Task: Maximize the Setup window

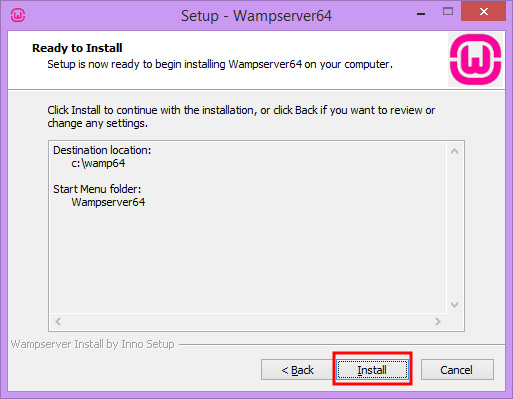Action: click(x=448, y=12)
